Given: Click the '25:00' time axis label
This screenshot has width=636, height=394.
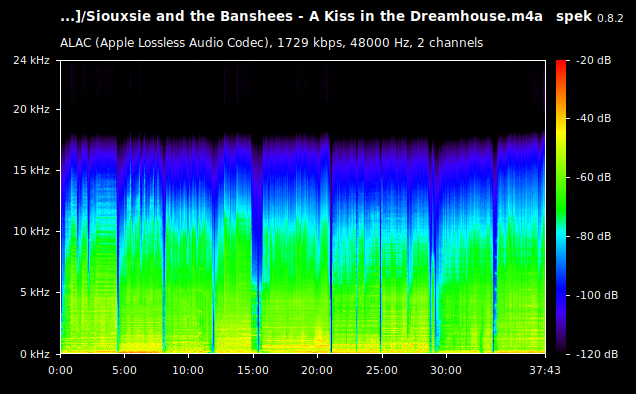Looking at the screenshot, I should click(382, 370).
